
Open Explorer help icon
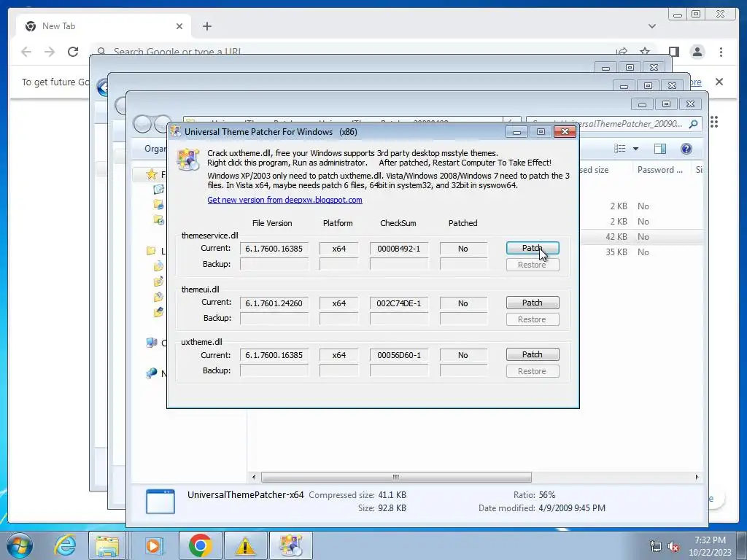point(686,149)
